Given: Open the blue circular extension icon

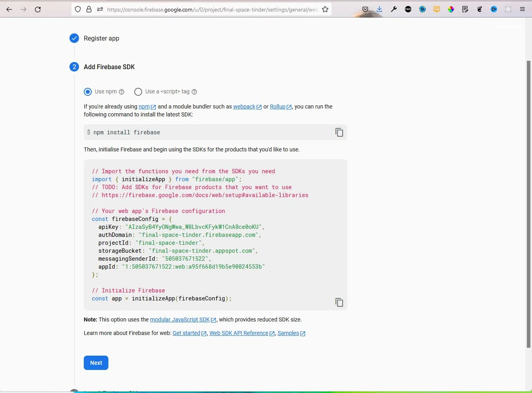Looking at the screenshot, I should 422,9.
